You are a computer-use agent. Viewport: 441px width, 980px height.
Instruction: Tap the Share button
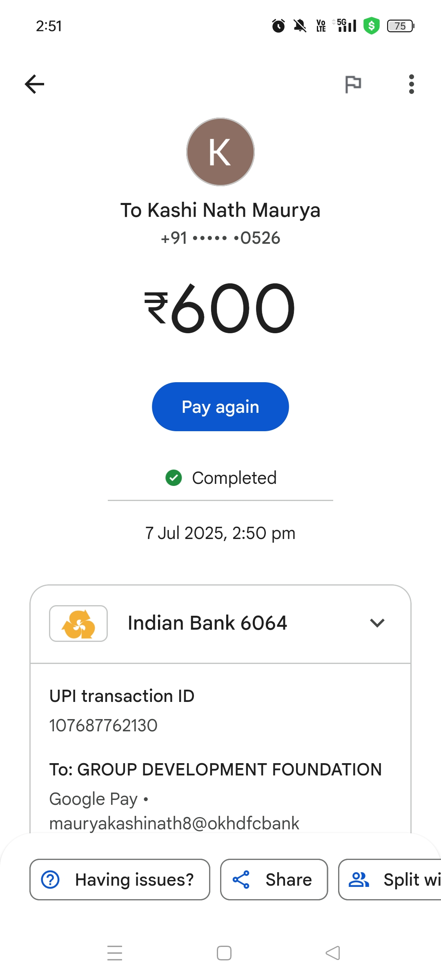[274, 880]
